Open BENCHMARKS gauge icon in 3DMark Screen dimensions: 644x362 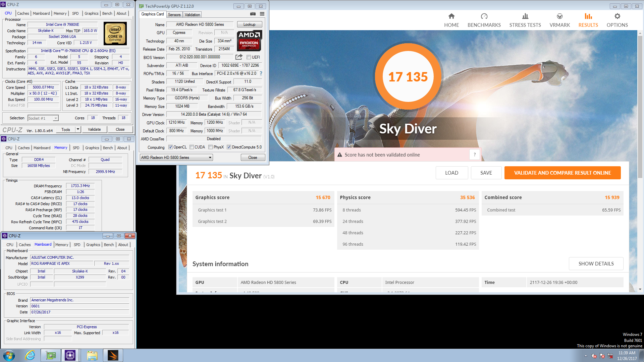coord(484,16)
